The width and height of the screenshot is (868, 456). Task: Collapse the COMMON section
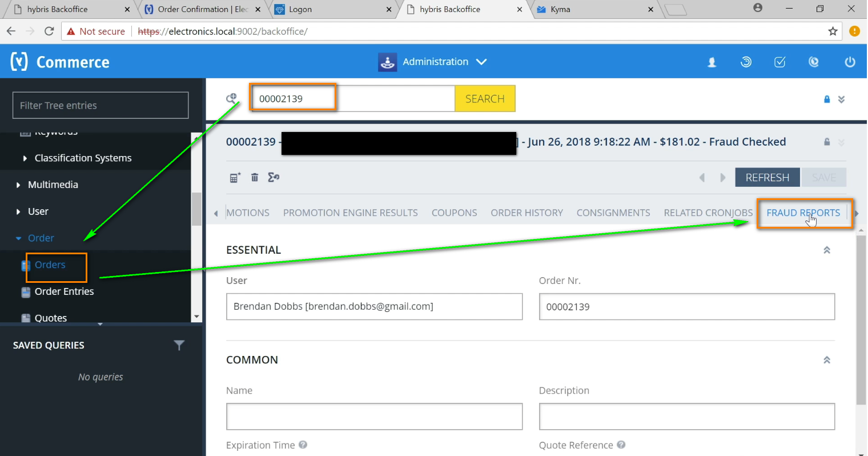pos(827,360)
